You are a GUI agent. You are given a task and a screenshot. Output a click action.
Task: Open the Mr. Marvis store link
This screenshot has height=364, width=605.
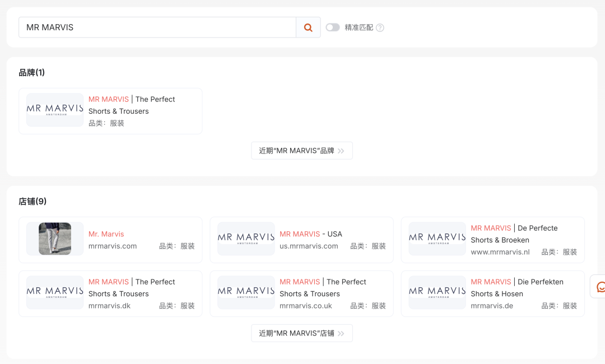(106, 234)
